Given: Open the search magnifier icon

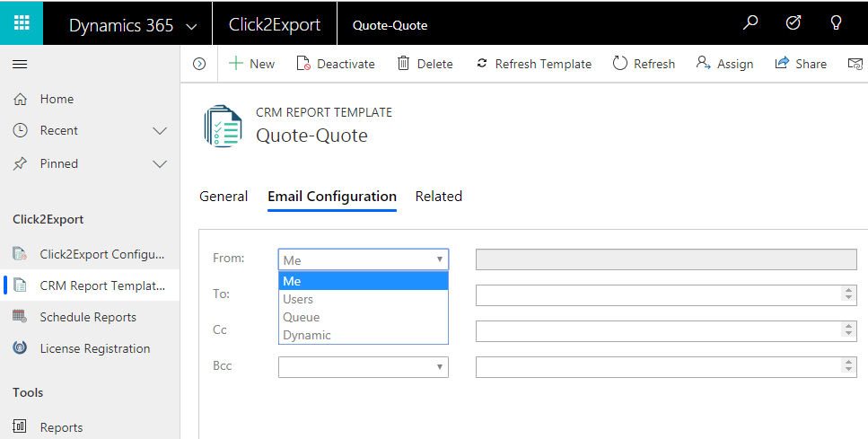Looking at the screenshot, I should pos(750,22).
